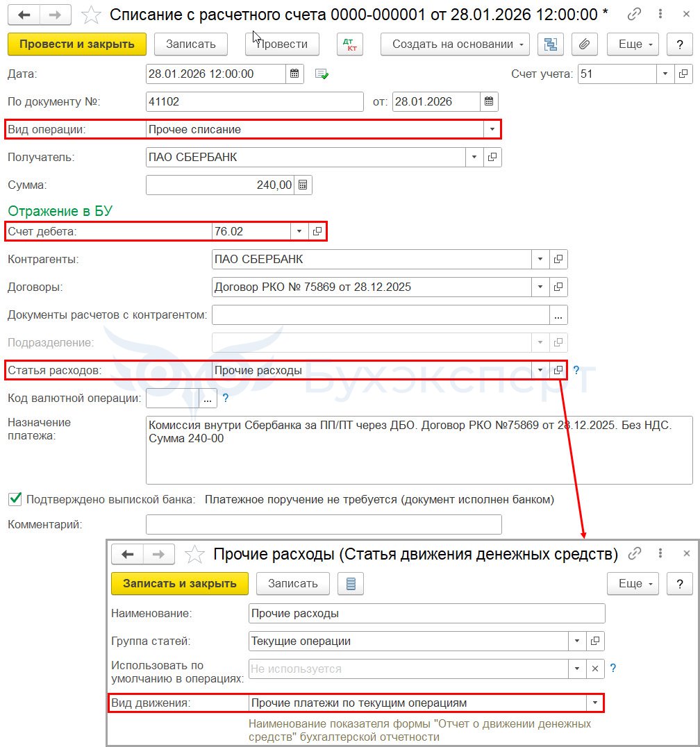Click the main window's Записать button
Image resolution: width=700 pixels, height=747 pixels.
pos(190,44)
